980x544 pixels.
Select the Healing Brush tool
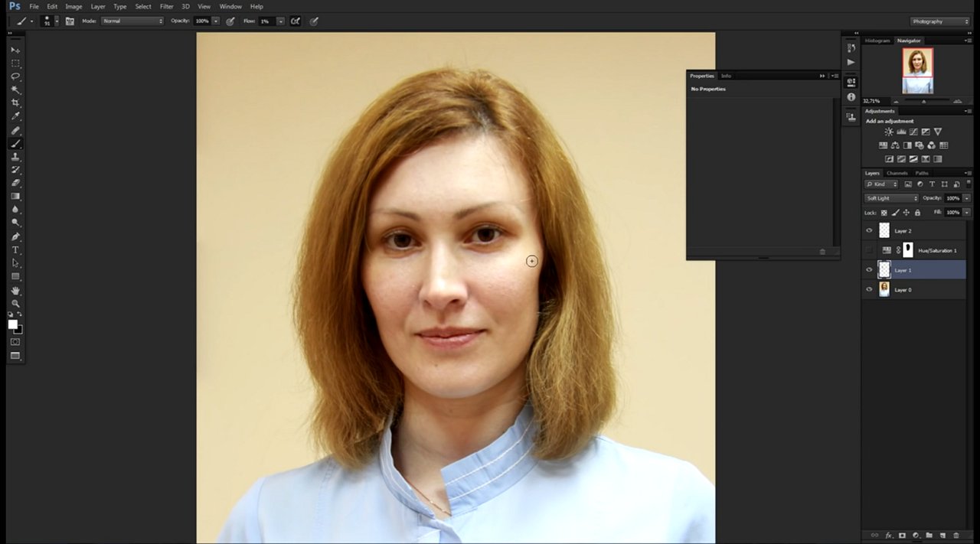15,129
